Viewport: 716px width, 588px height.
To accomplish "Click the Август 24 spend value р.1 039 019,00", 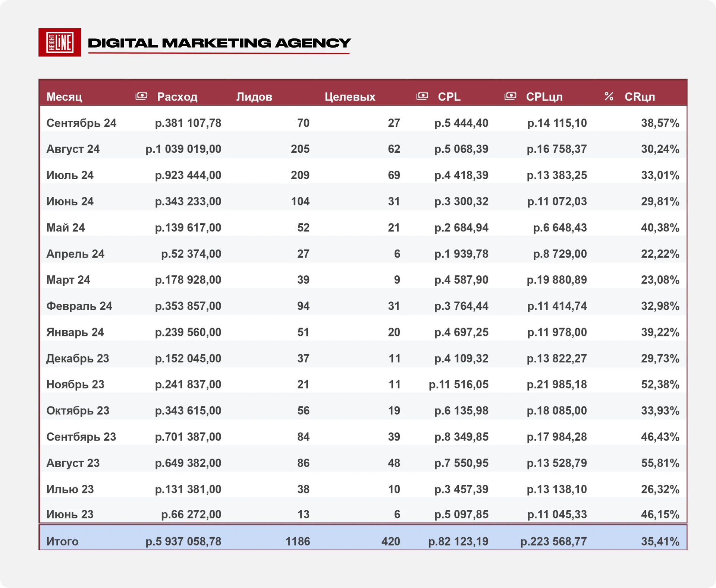I will coord(183,149).
